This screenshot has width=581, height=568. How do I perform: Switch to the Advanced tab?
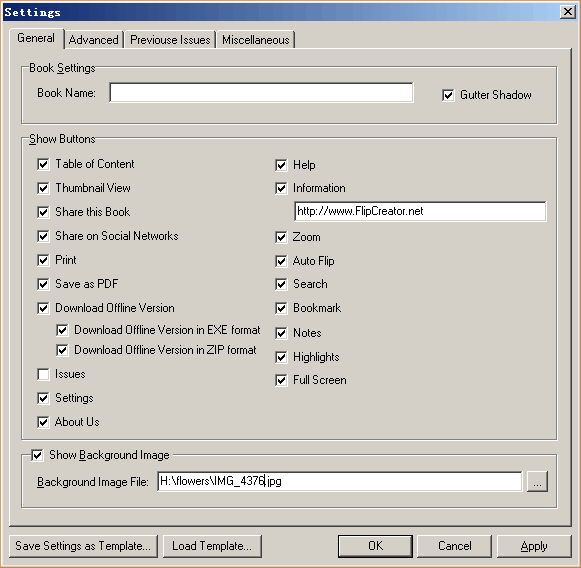[x=93, y=40]
